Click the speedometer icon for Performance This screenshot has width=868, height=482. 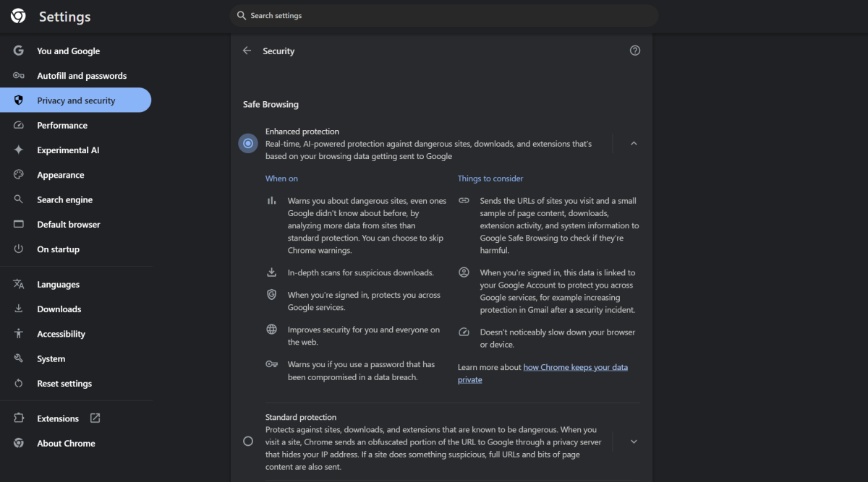19,125
